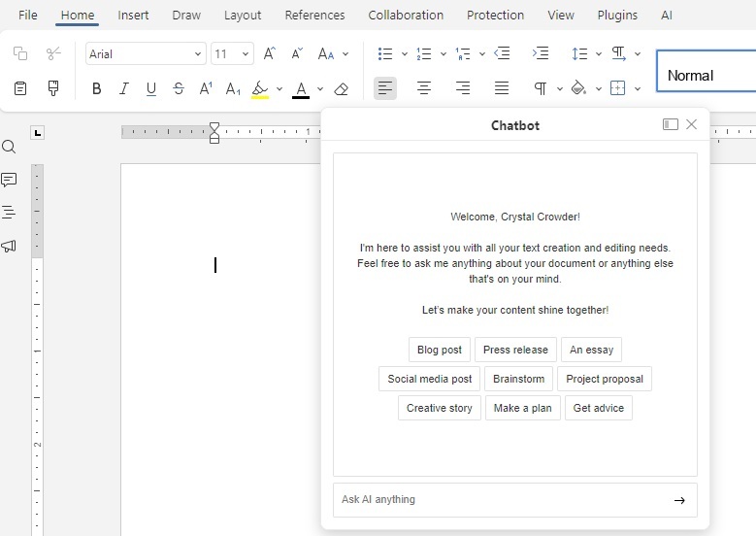This screenshot has height=536, width=756.
Task: Choose the Project proposal suggestion
Action: click(604, 379)
